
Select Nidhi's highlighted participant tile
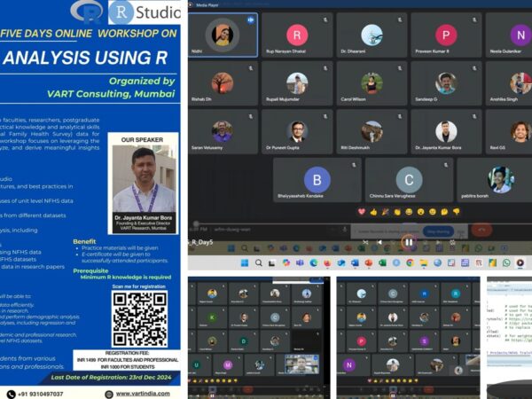pyautogui.click(x=223, y=35)
